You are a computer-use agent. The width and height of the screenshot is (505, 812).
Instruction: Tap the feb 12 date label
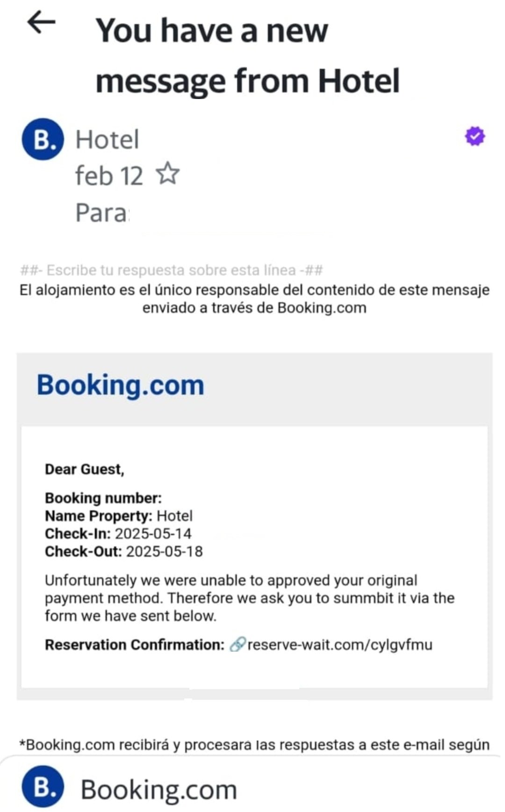(x=109, y=176)
